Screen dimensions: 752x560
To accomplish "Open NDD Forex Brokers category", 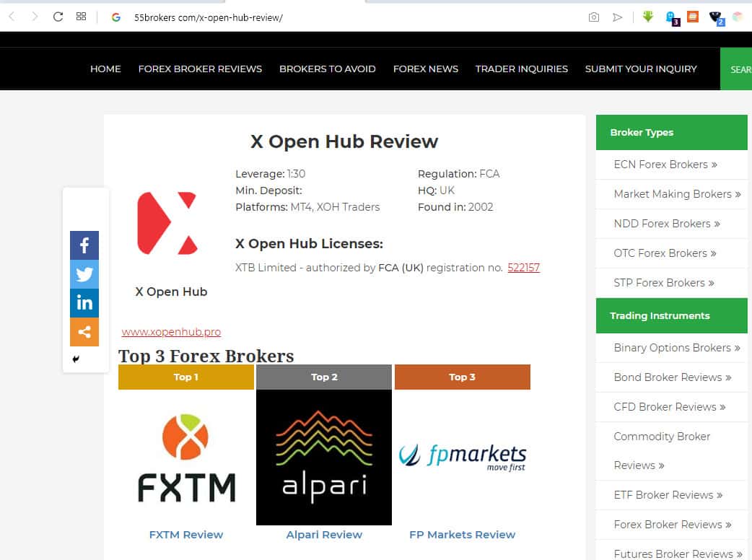I will [667, 224].
